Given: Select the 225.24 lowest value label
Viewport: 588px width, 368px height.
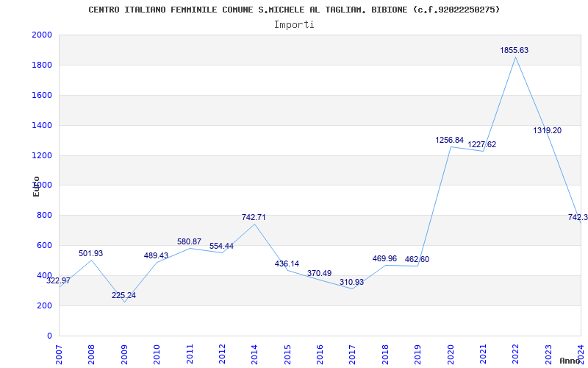Looking at the screenshot, I should point(123,295).
